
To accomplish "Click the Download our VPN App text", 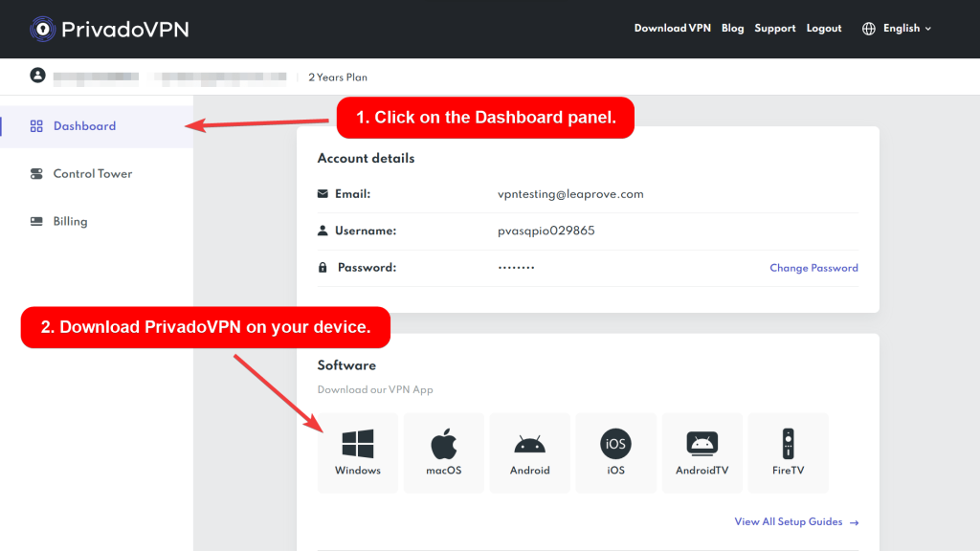I will (375, 390).
